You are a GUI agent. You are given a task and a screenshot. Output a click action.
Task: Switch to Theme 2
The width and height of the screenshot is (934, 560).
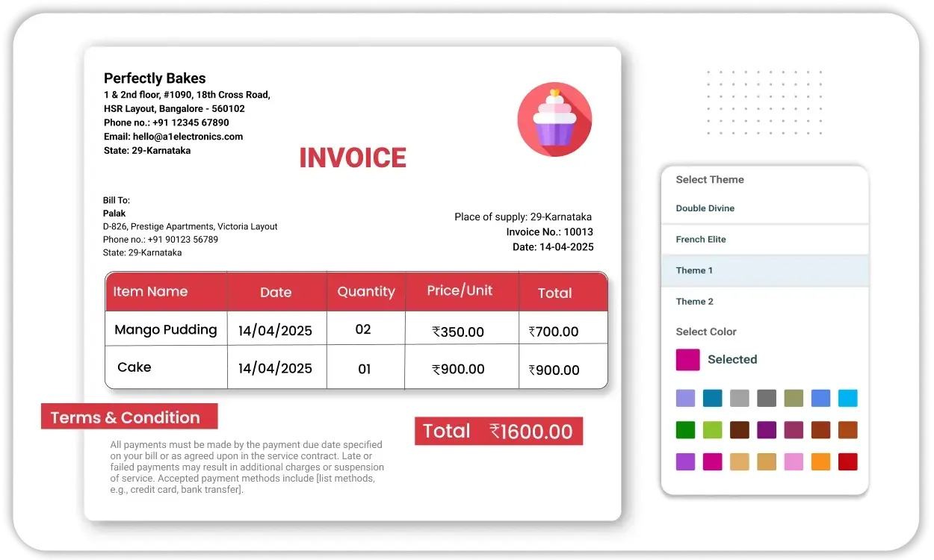pyautogui.click(x=694, y=302)
